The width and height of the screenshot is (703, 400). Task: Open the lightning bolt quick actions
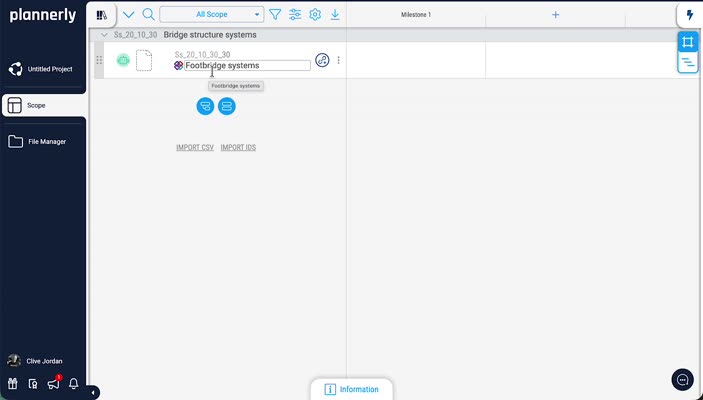coord(690,15)
